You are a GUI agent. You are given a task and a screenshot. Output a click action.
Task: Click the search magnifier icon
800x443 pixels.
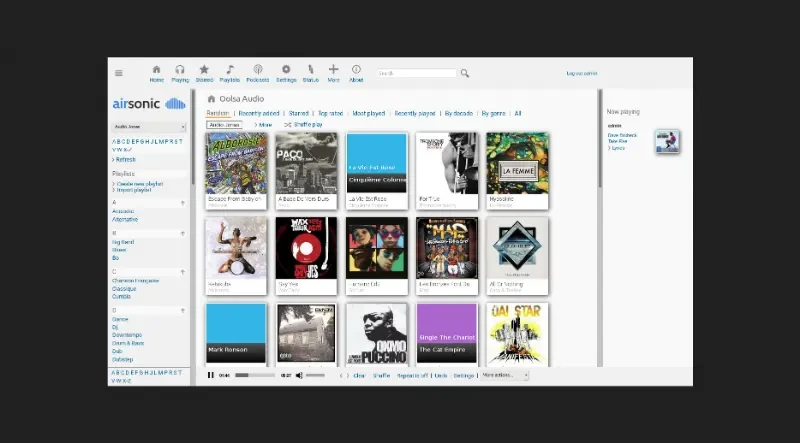pos(465,73)
